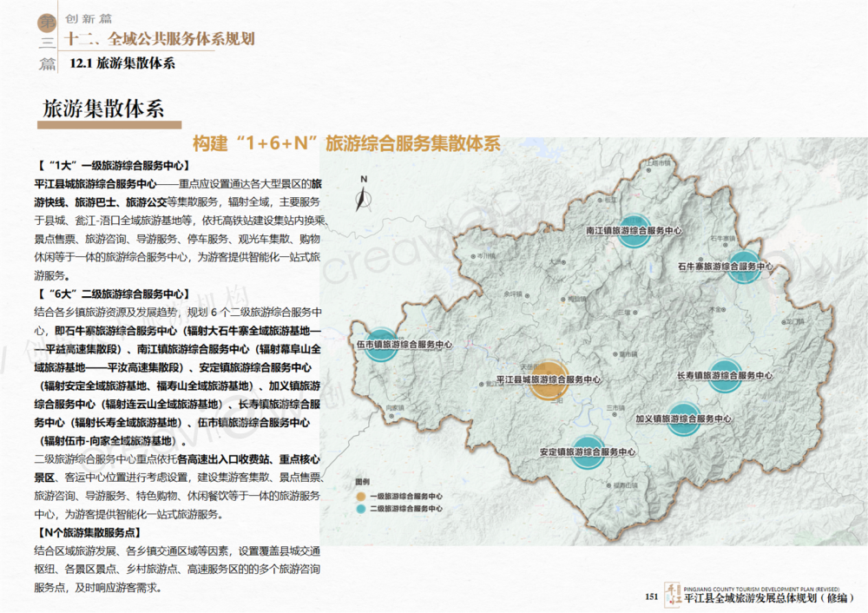Image resolution: width=868 pixels, height=613 pixels.
Task: Click teal 二级旅游综合服务中心 legend swatch
Action: [360, 506]
